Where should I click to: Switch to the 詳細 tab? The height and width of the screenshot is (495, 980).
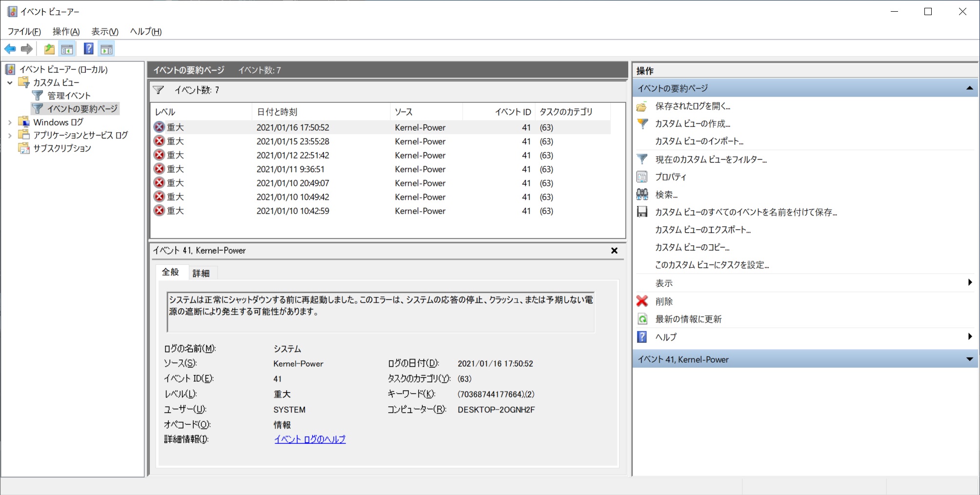tap(200, 273)
